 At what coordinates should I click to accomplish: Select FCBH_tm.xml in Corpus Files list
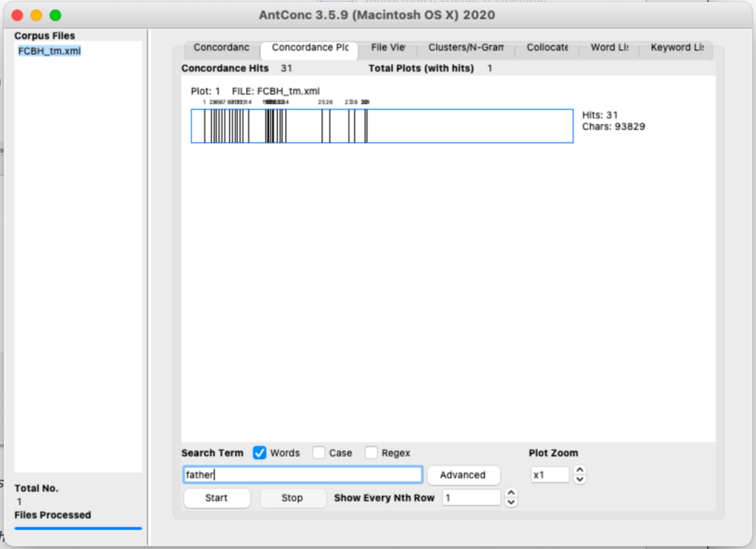point(50,51)
